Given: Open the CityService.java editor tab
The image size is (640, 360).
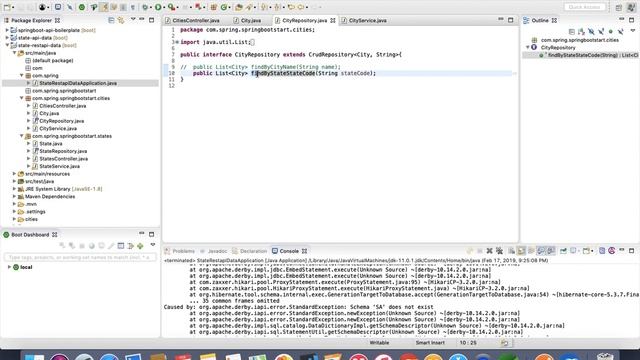Looking at the screenshot, I should [x=367, y=20].
